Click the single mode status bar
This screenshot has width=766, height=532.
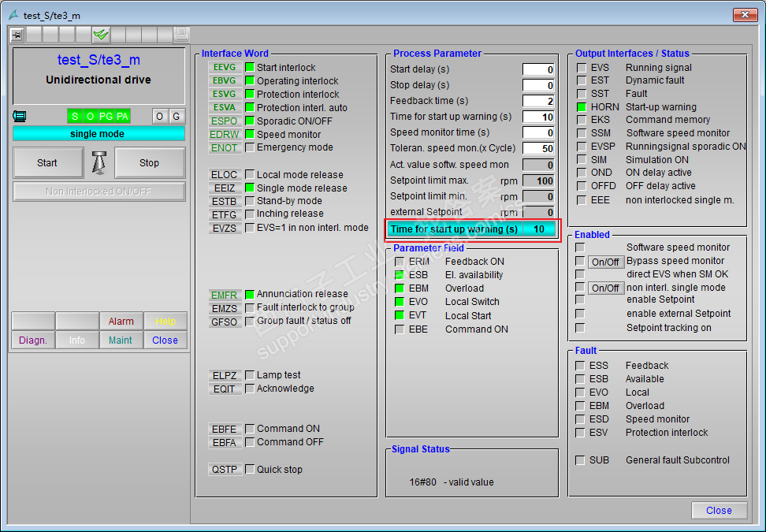(x=99, y=134)
